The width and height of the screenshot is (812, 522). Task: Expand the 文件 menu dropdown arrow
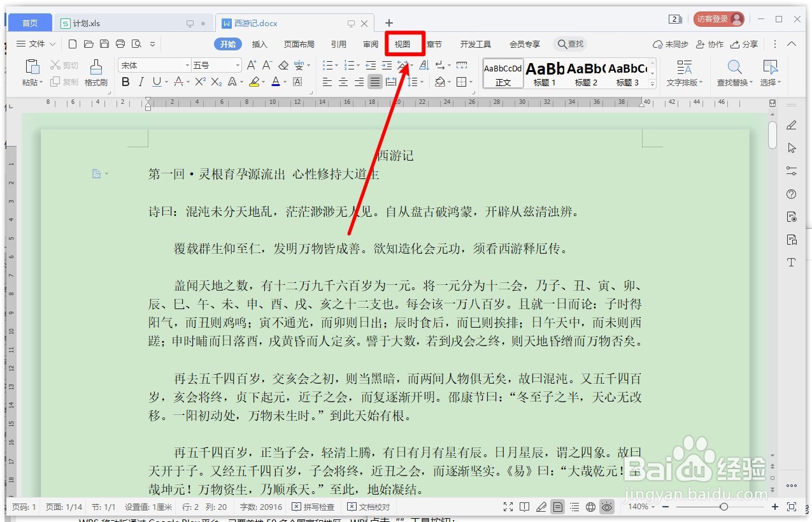click(x=52, y=44)
